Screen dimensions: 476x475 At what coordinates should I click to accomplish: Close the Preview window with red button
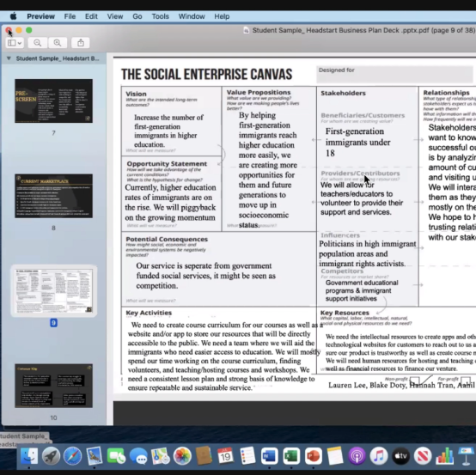(x=9, y=30)
